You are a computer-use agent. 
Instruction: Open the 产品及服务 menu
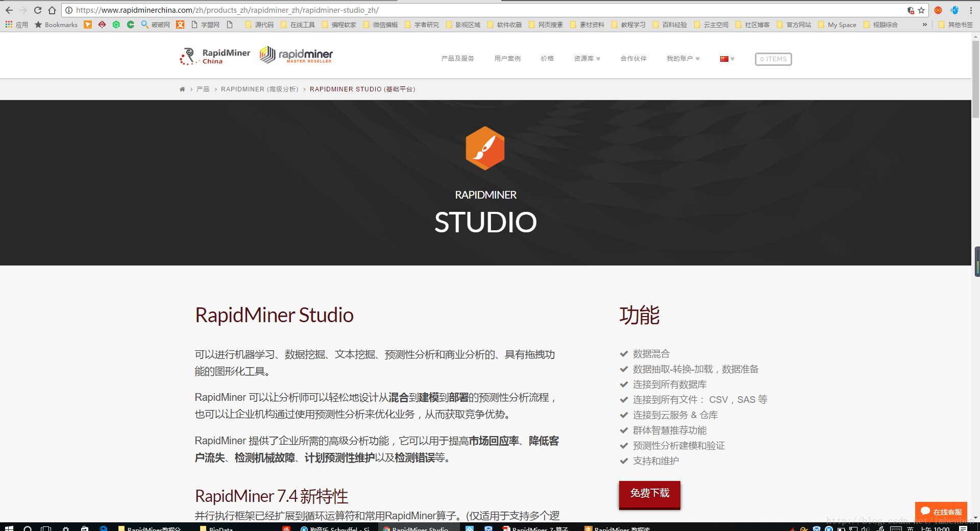coord(457,59)
